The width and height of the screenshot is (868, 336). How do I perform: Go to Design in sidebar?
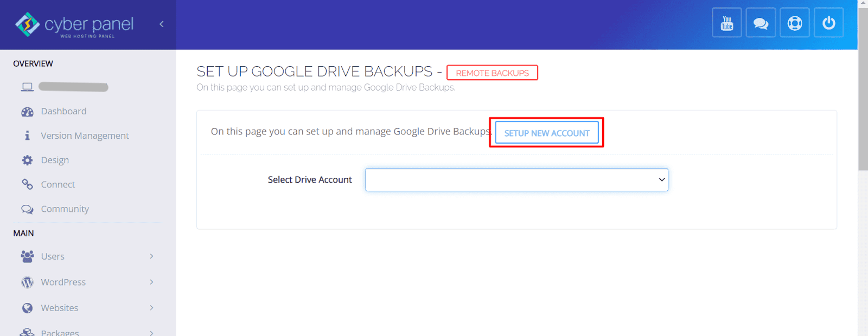[x=55, y=160]
